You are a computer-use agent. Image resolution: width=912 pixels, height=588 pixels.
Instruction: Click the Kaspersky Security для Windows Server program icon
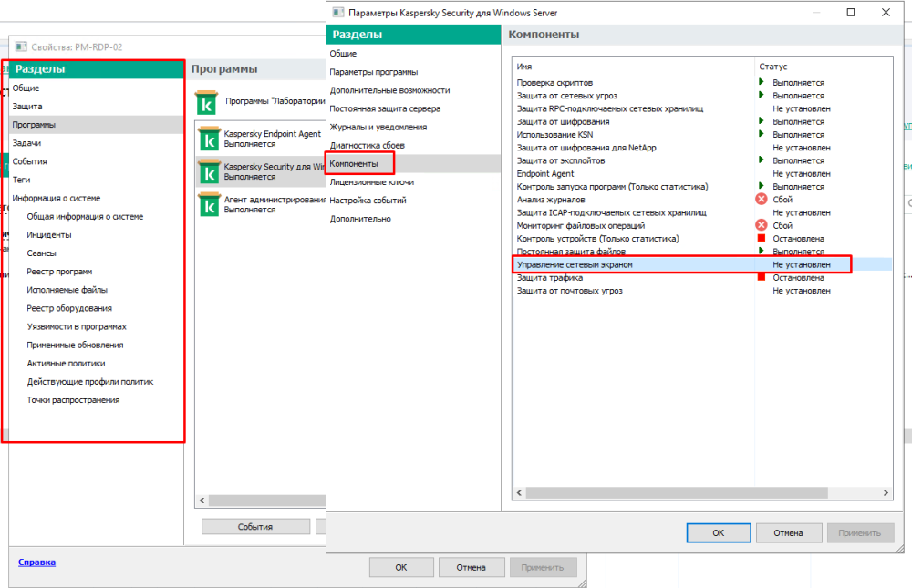click(209, 171)
